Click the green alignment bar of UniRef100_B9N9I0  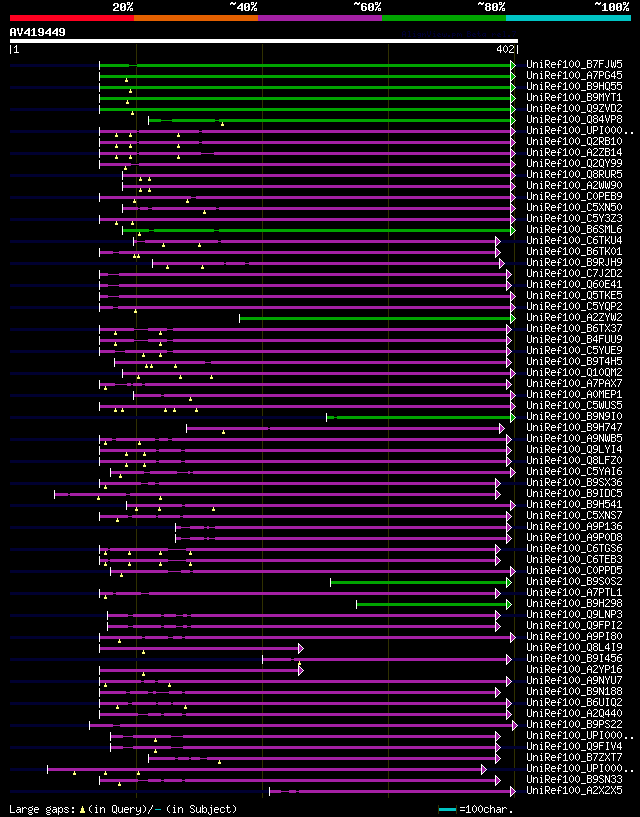420,417
